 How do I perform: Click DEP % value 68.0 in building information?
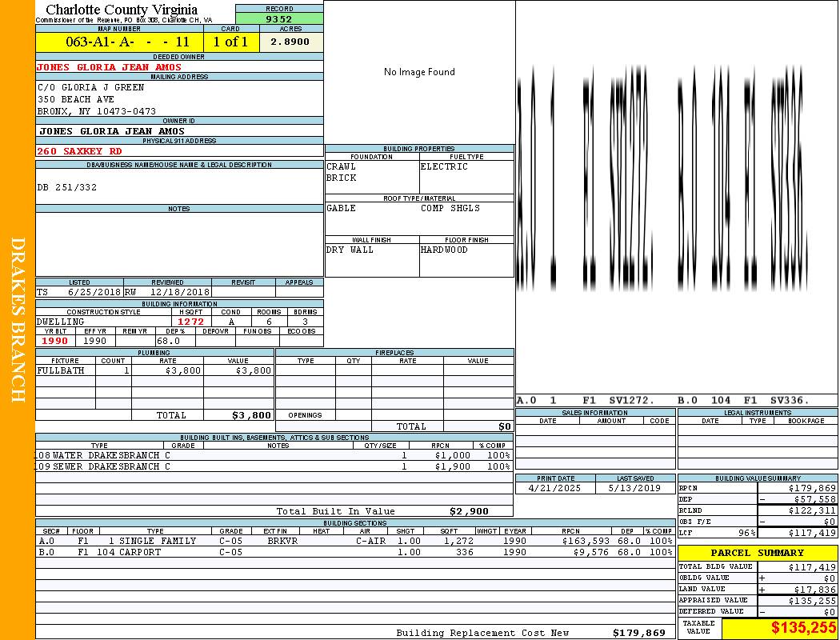coord(168,341)
